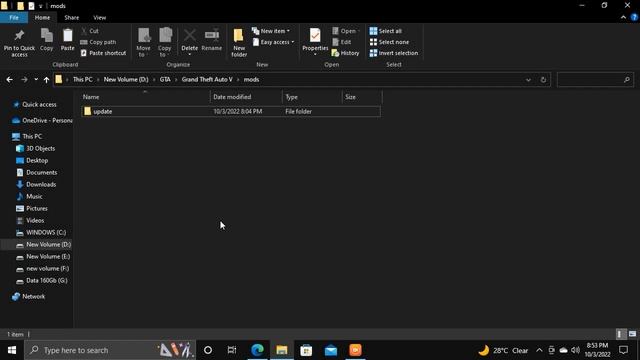This screenshot has width=640, height=360.
Task: Select Copy path option
Action: 98,42
